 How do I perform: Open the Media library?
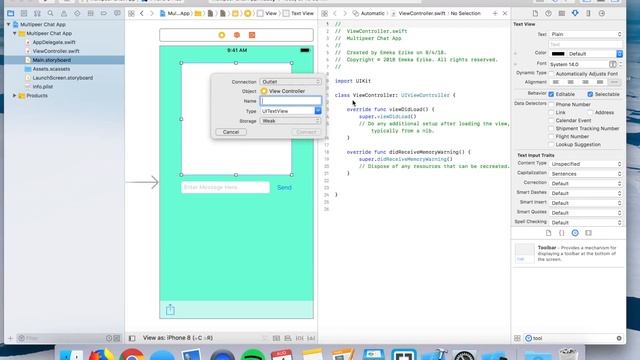coord(588,233)
